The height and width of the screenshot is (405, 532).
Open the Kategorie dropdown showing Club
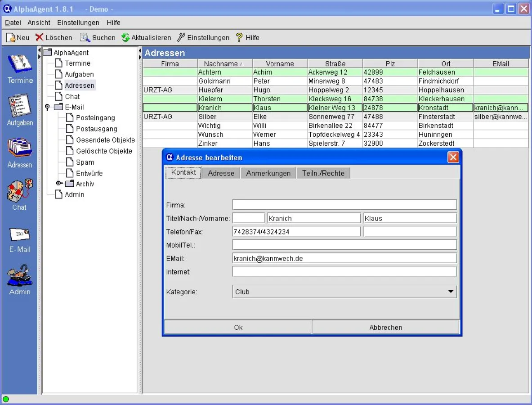pyautogui.click(x=344, y=292)
